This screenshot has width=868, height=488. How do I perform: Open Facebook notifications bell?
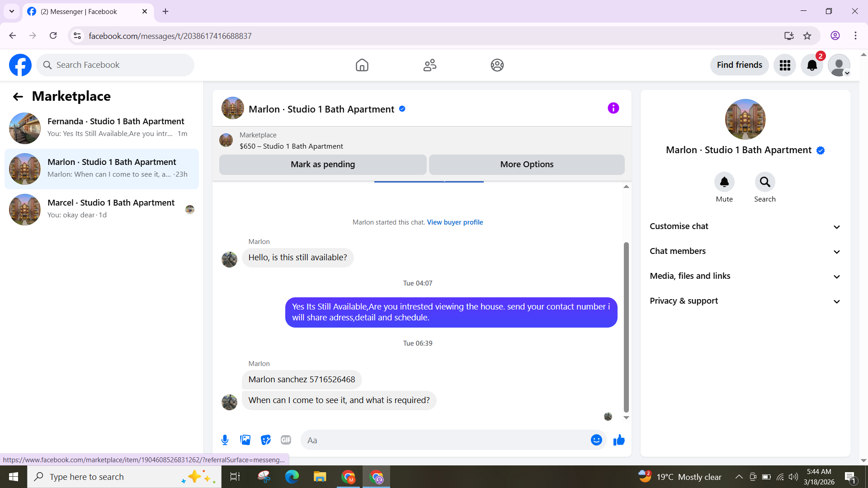812,65
